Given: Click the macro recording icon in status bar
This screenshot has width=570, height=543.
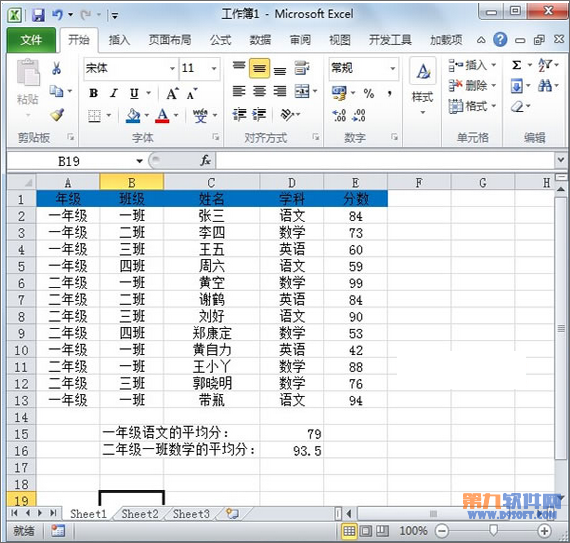Looking at the screenshot, I should tap(57, 531).
